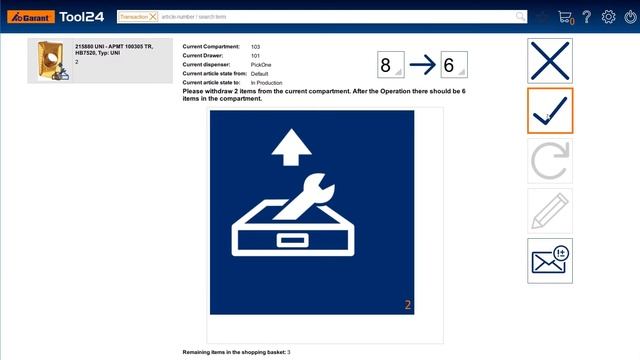Click the search magnifier icon
The width and height of the screenshot is (640, 360).
(520, 17)
